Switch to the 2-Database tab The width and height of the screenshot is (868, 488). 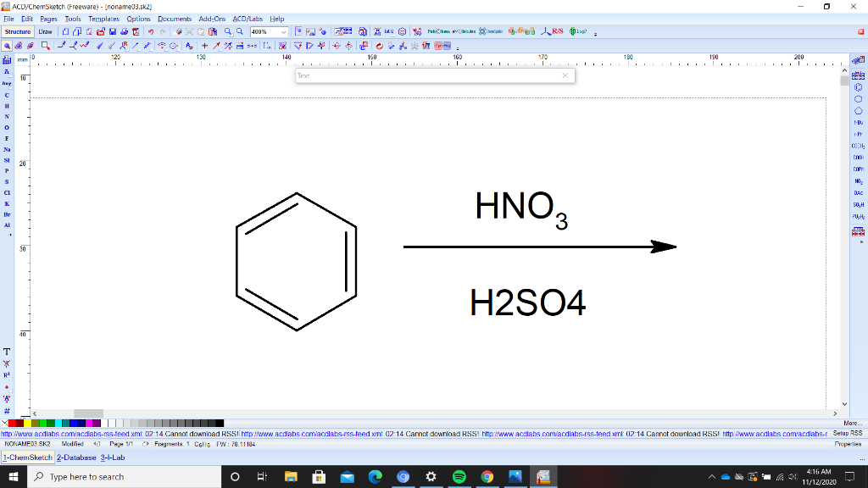75,457
